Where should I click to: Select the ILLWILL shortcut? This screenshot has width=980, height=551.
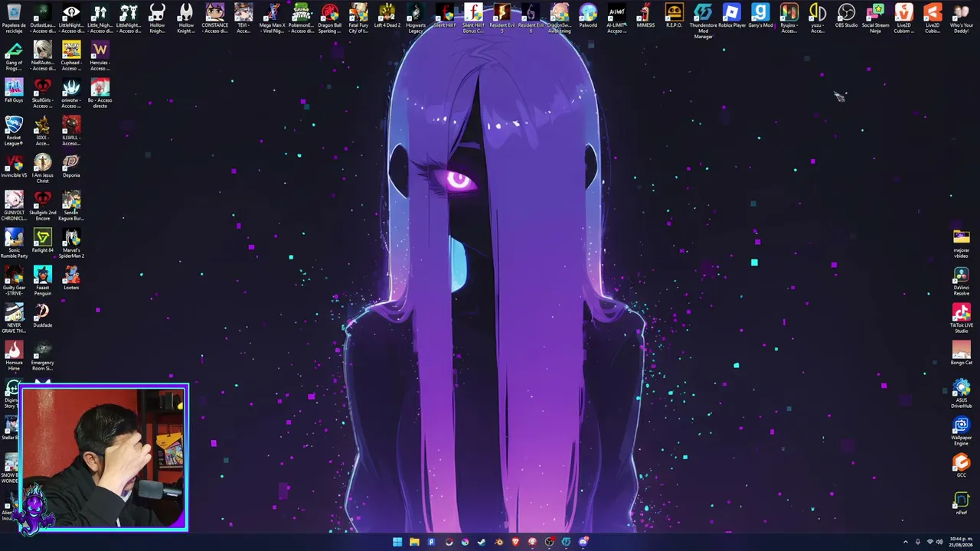(71, 130)
